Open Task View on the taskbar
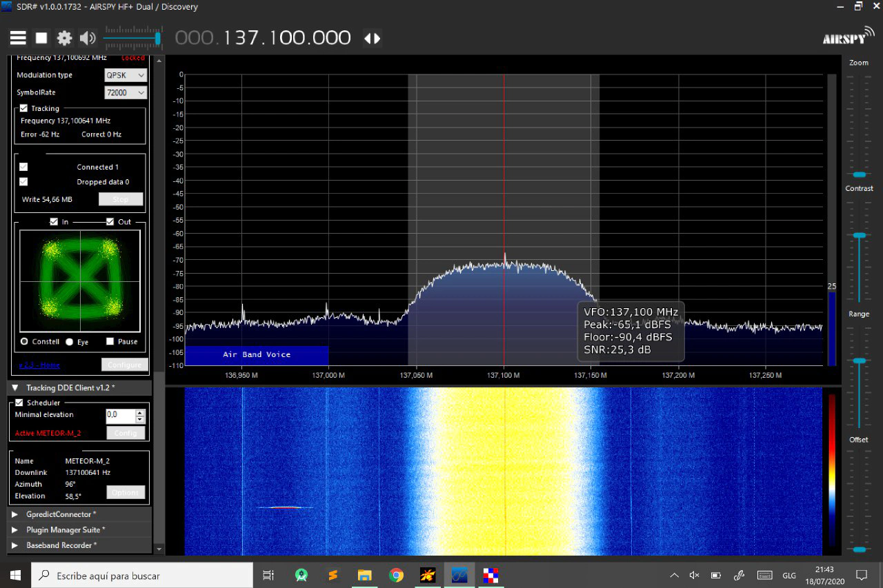The width and height of the screenshot is (883, 588). [x=268, y=575]
